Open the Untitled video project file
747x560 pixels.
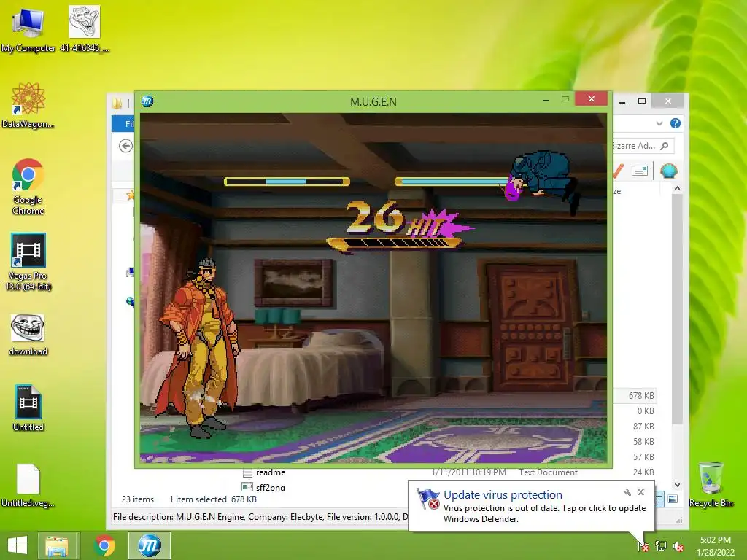28,408
